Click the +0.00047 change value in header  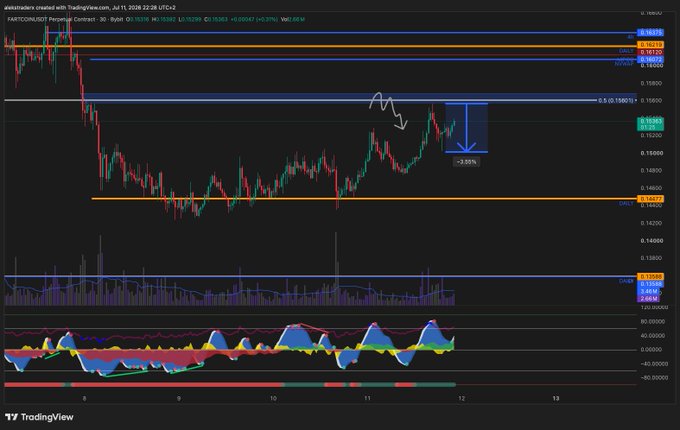[x=242, y=20]
